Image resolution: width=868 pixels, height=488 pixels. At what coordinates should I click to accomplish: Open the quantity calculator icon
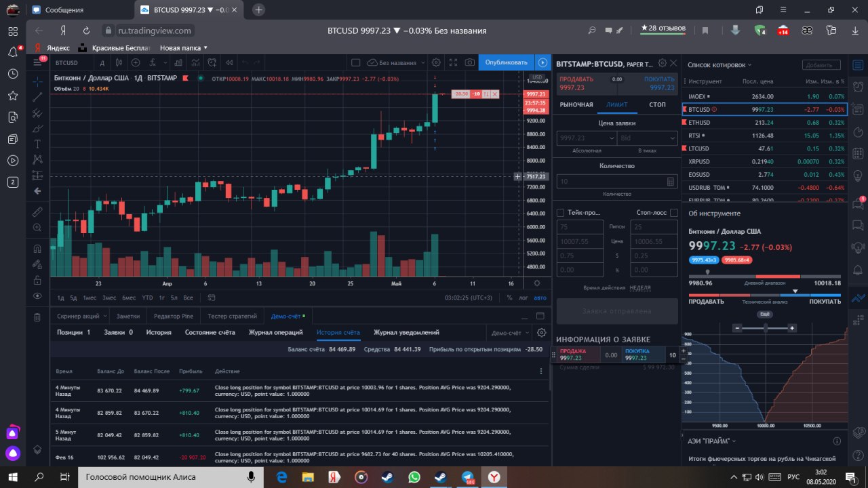[671, 181]
